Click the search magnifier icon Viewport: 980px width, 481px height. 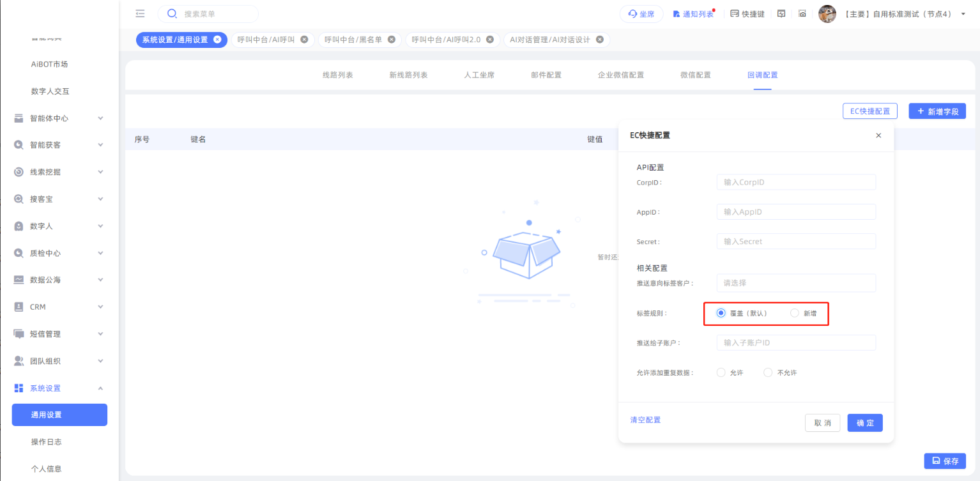172,14
